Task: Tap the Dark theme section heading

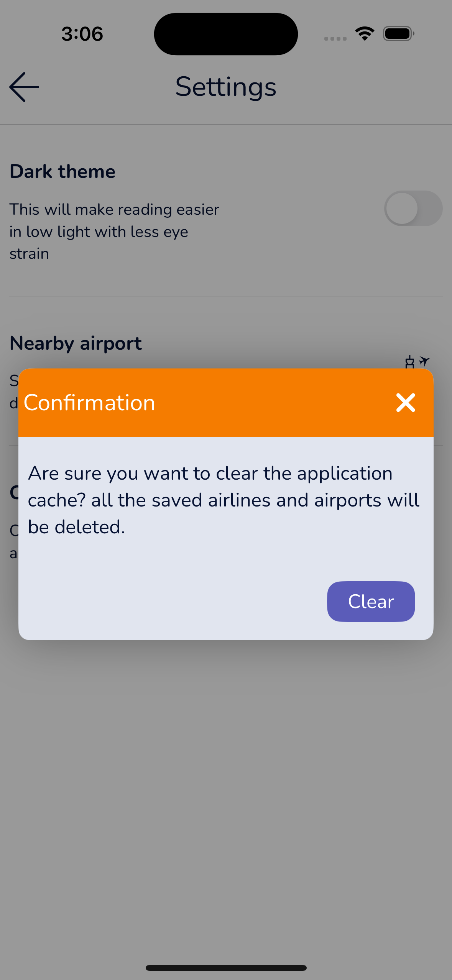Action: [x=62, y=171]
